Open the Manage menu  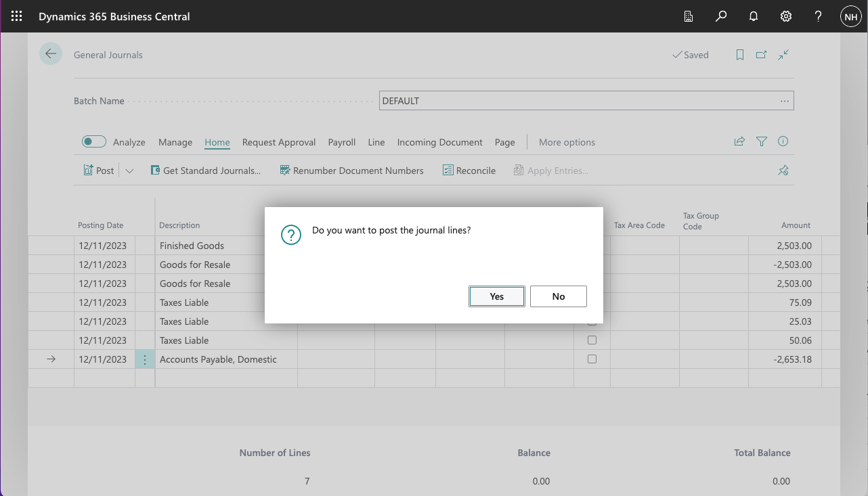click(175, 142)
